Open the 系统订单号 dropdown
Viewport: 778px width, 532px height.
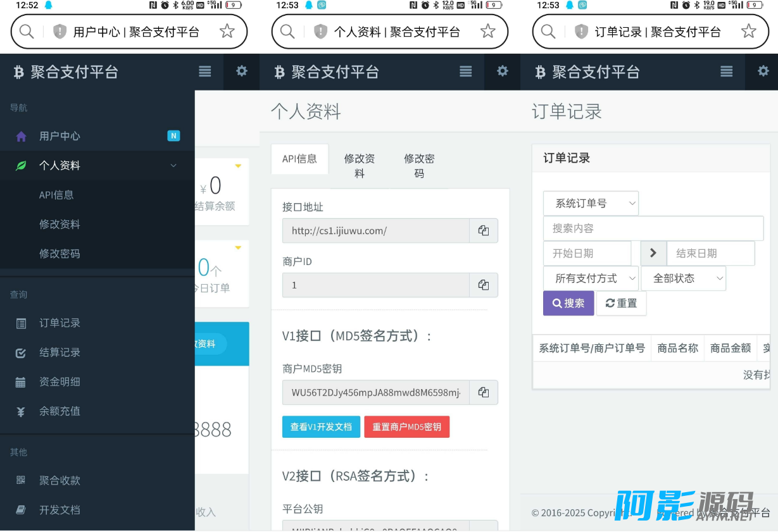pyautogui.click(x=591, y=204)
